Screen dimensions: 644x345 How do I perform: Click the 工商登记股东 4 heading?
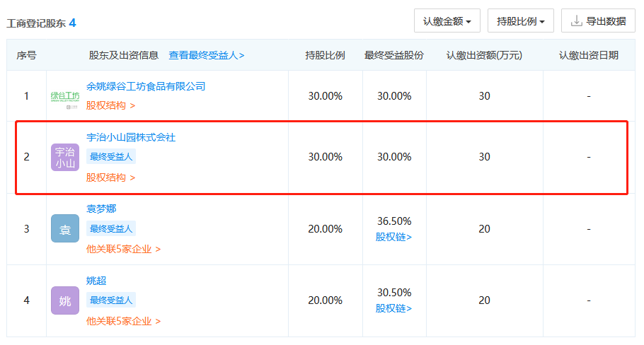coord(41,23)
